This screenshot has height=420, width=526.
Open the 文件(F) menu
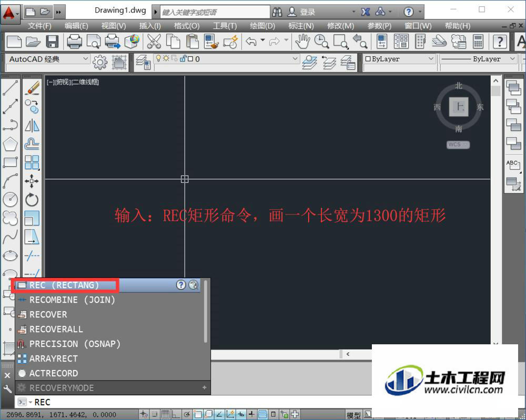pyautogui.click(x=39, y=26)
